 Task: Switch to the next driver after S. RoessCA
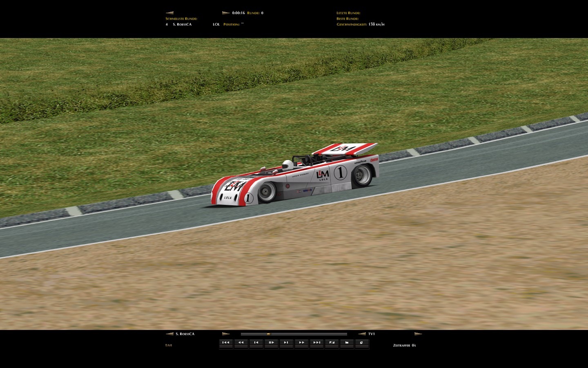click(226, 334)
